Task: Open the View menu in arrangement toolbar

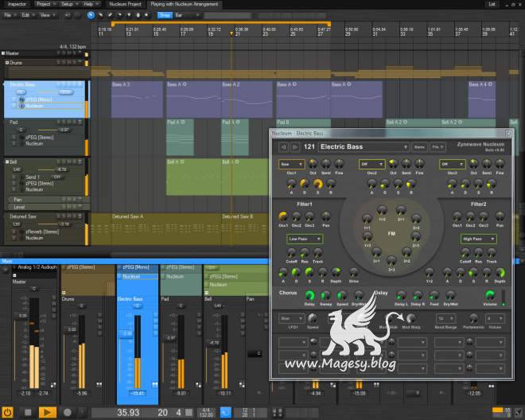Action: pos(47,15)
